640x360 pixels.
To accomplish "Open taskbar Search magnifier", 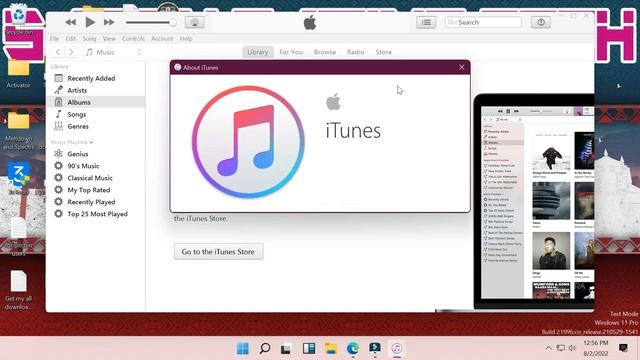I will tap(264, 348).
